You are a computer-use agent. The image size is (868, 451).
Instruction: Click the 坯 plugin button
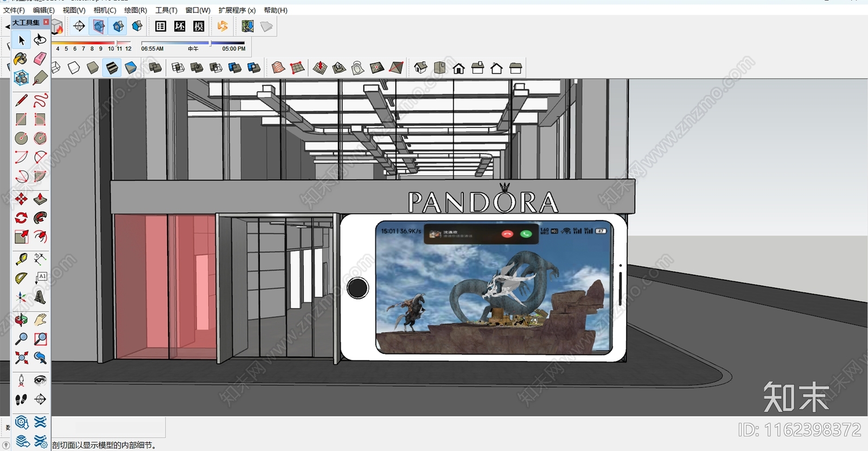180,26
